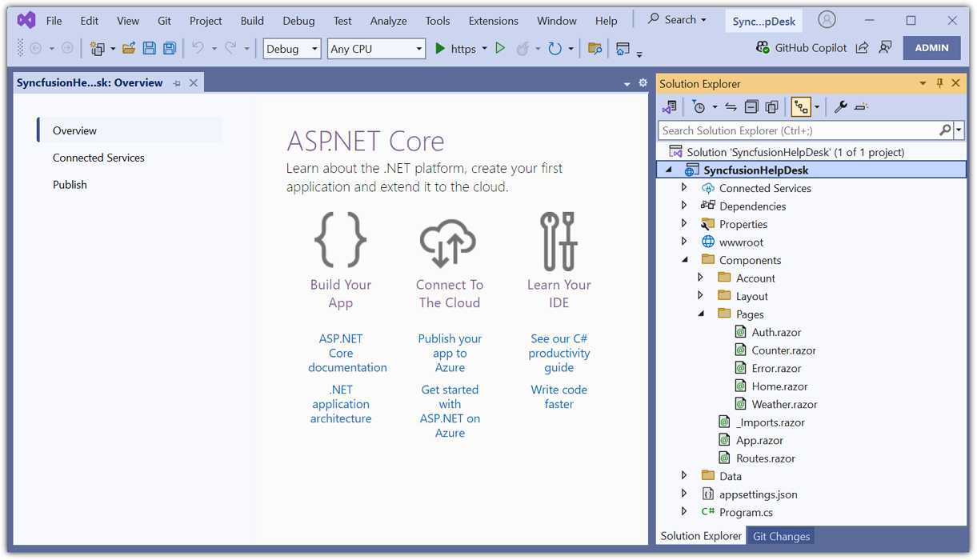
Task: Start Without Debugging using outlined play icon
Action: pos(500,49)
